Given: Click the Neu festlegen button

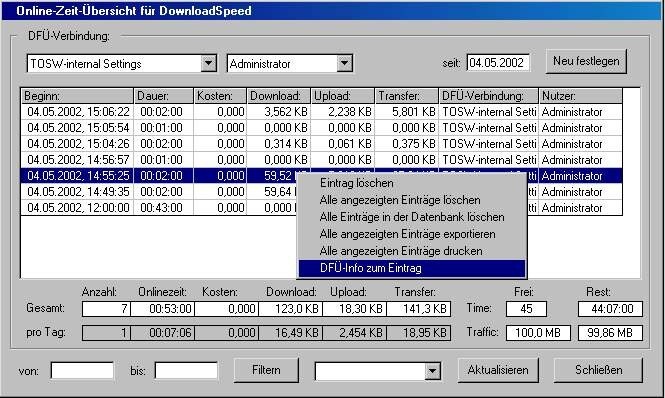Looking at the screenshot, I should click(586, 61).
